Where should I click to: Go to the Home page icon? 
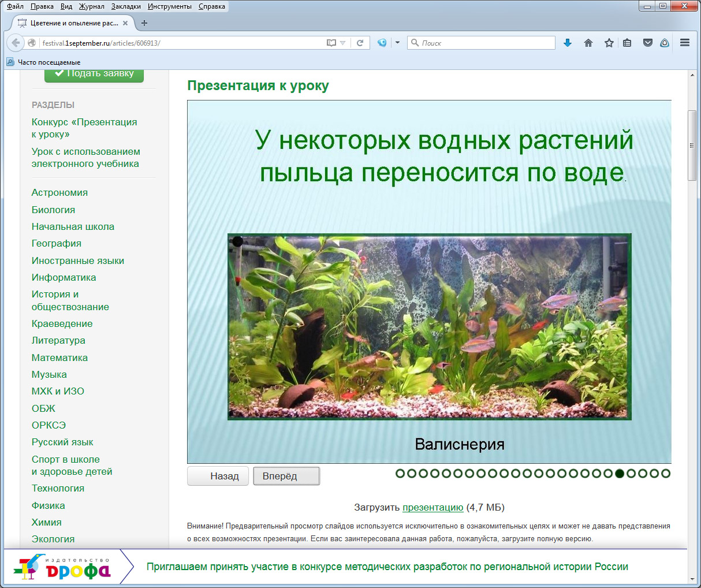(x=588, y=43)
